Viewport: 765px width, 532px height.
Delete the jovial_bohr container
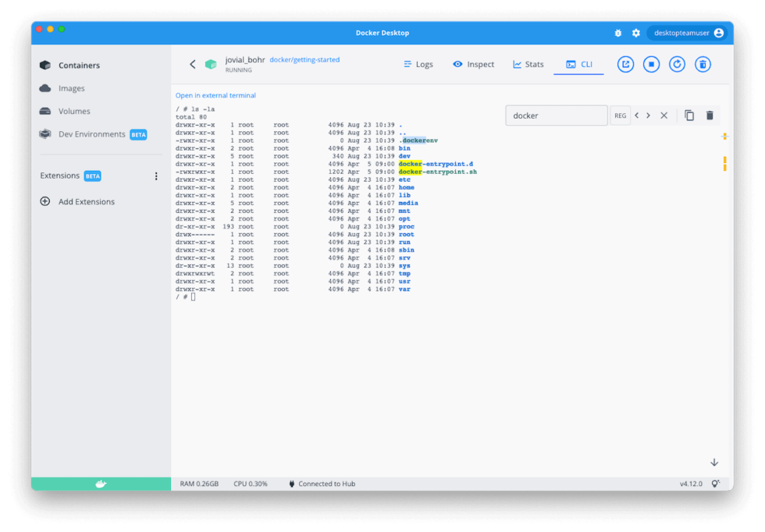point(703,64)
